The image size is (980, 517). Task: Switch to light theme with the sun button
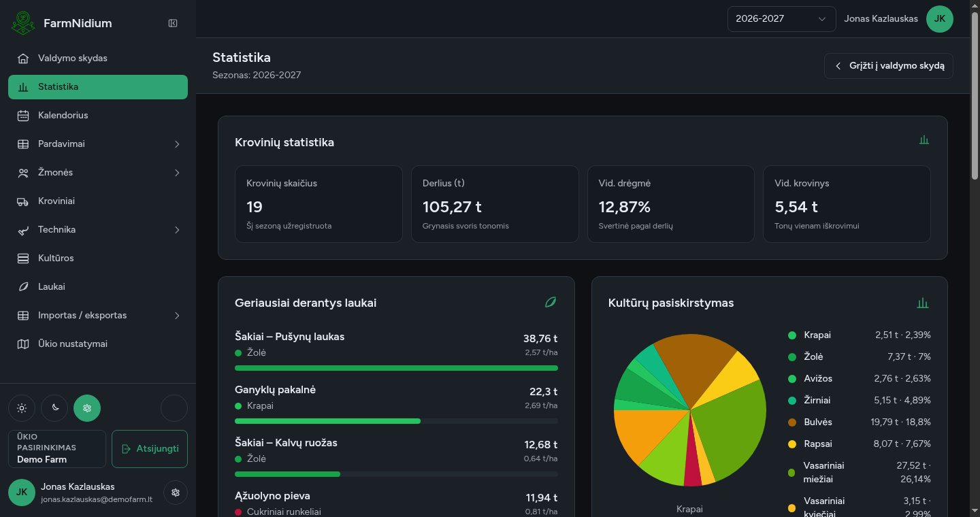click(x=22, y=408)
